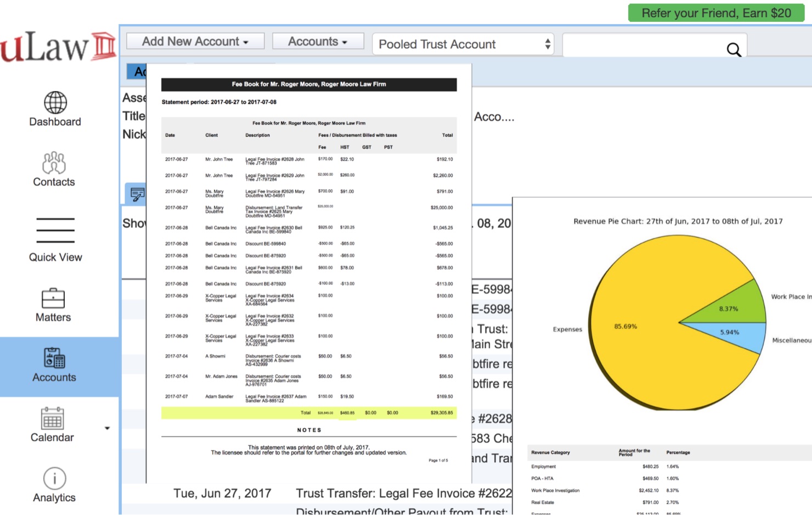Select the Accounts calculator icon
This screenshot has width=812, height=515.
coord(54,358)
